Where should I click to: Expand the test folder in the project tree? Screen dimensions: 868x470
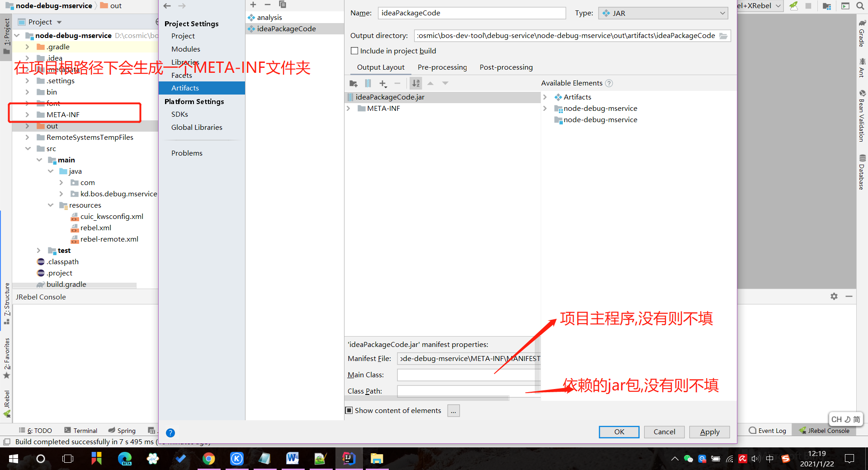point(38,251)
